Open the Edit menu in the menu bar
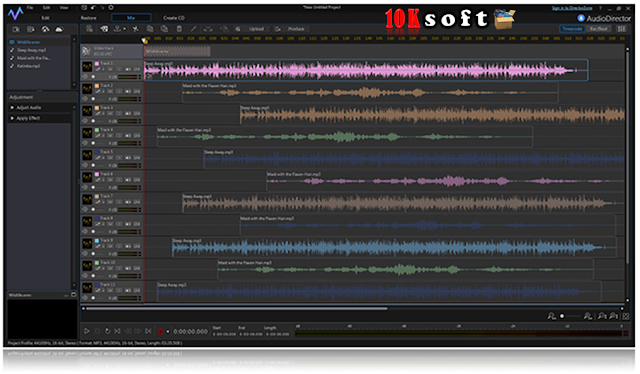The width and height of the screenshot is (640, 374). pos(47,8)
